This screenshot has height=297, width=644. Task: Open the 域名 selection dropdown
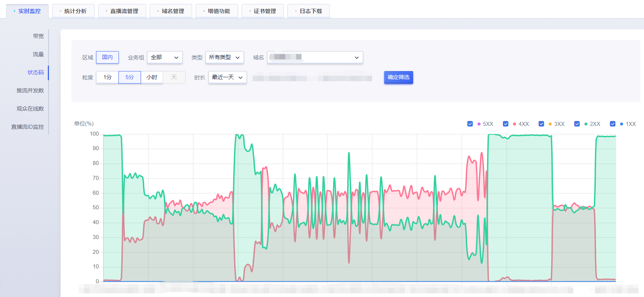click(315, 57)
